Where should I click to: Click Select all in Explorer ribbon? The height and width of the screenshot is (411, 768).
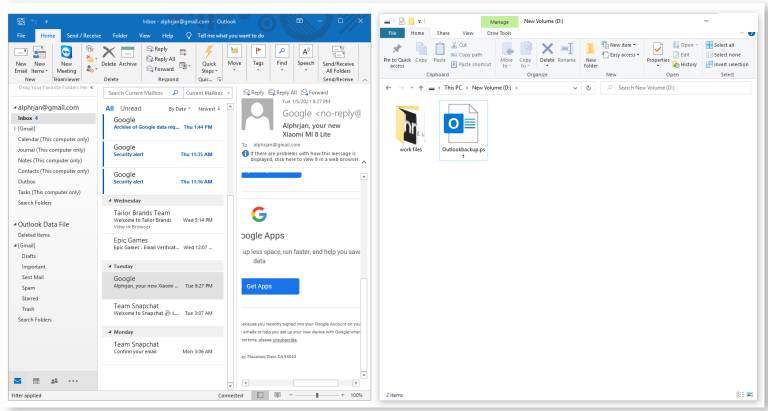click(720, 45)
